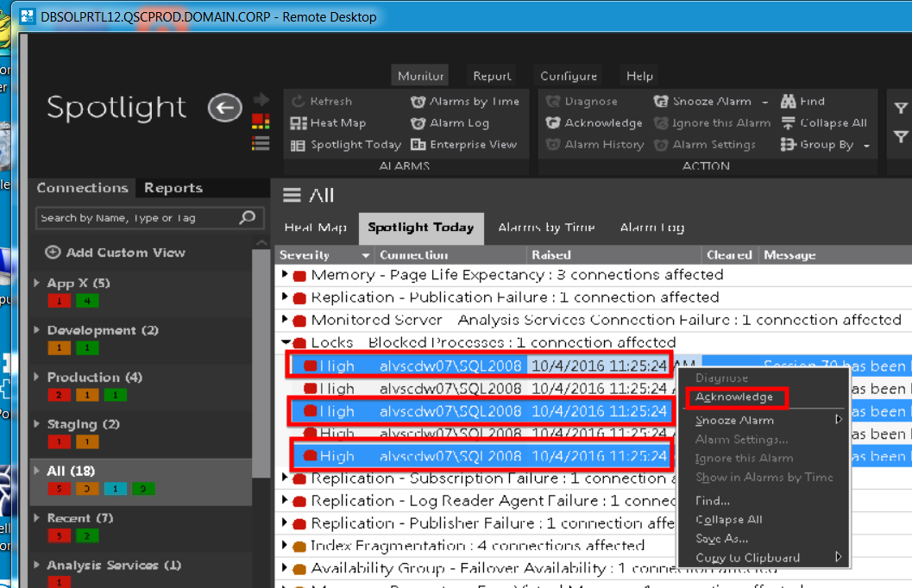Expand the Staging (2) group

(36, 424)
